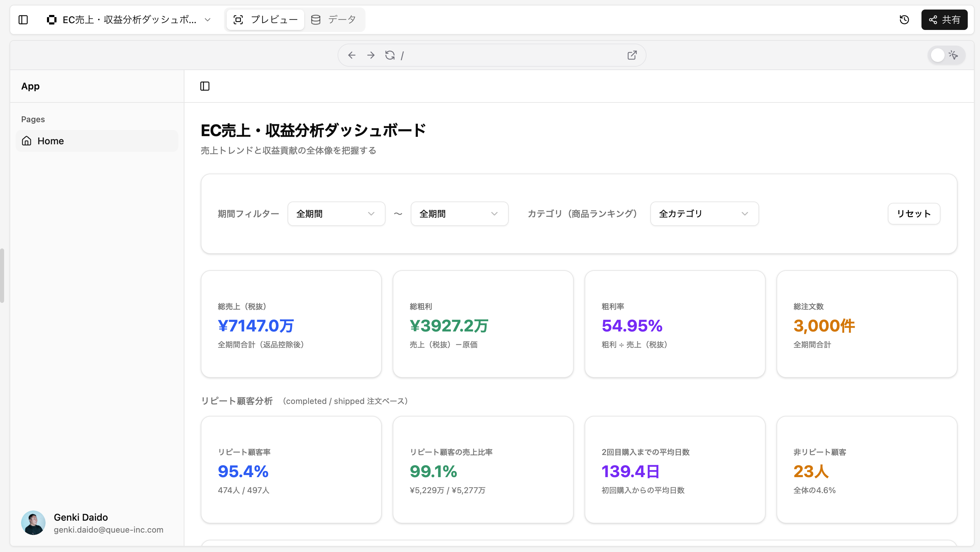This screenshot has width=980, height=552.
Task: Expand the 全カテゴリ category dropdown
Action: [x=704, y=214]
